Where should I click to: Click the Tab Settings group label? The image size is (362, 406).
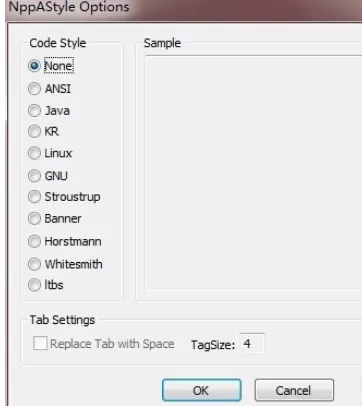[x=62, y=320]
